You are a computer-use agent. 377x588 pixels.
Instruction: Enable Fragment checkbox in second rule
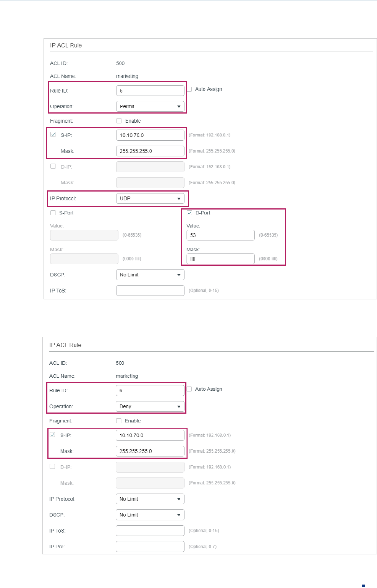coord(119,421)
